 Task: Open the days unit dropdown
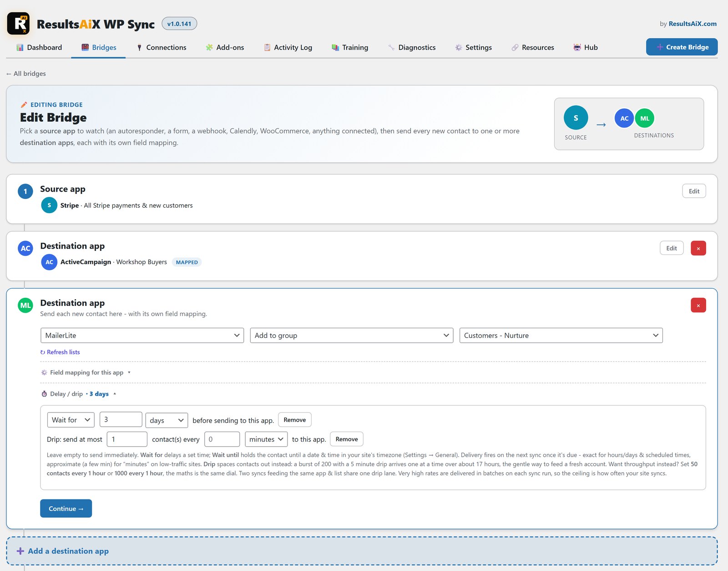pos(167,420)
